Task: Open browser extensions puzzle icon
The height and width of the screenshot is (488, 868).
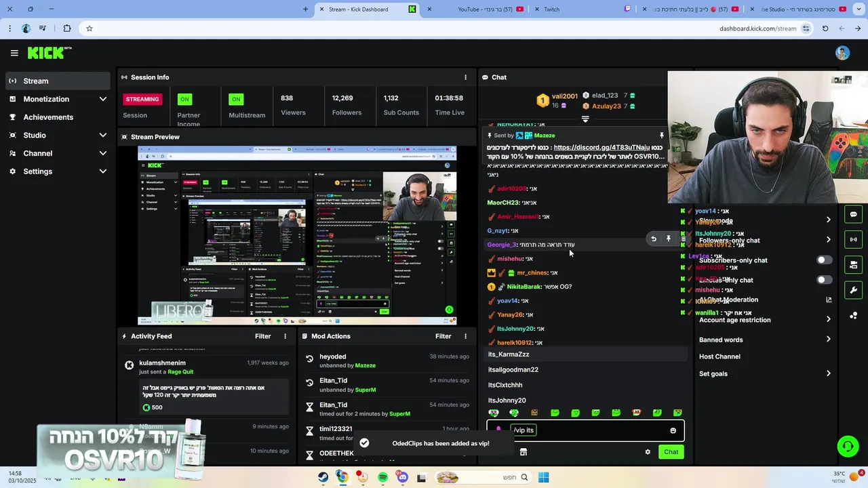Action: 66,28
